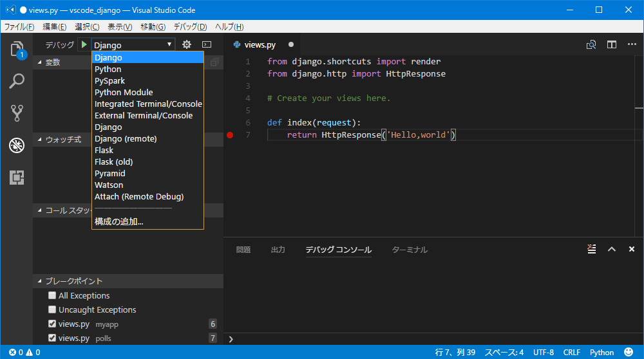Open the 編集(E) menu
This screenshot has width=644, height=359.
[54, 26]
